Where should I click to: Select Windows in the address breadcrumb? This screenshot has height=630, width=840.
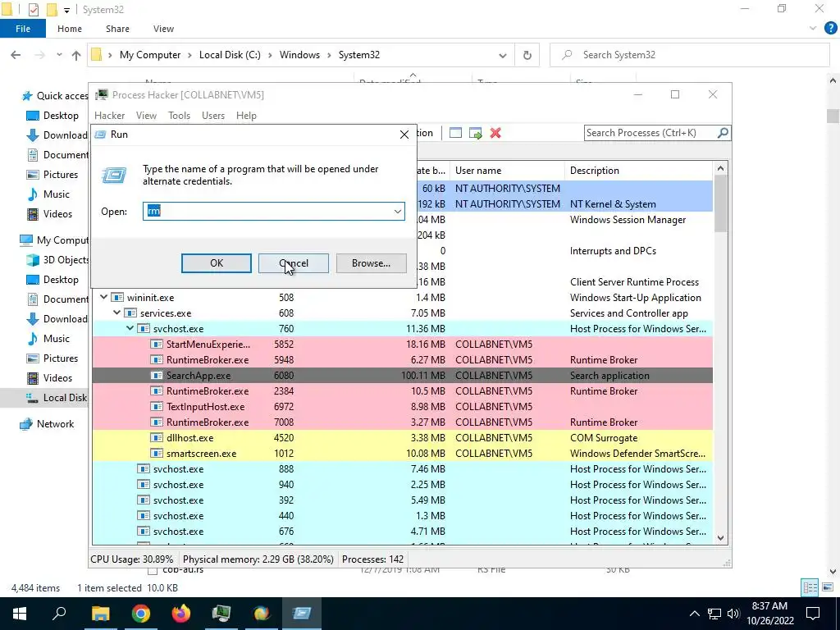pos(299,55)
